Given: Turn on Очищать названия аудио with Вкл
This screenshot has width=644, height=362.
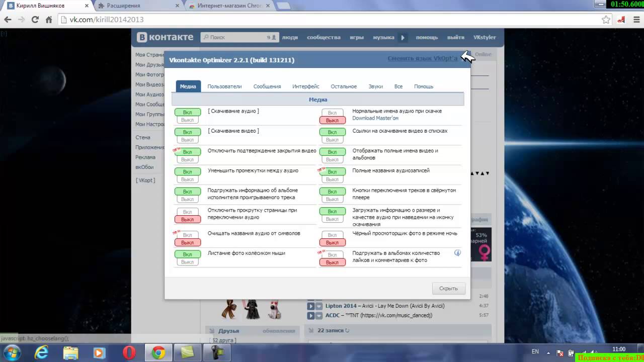Looking at the screenshot, I should 188,235.
